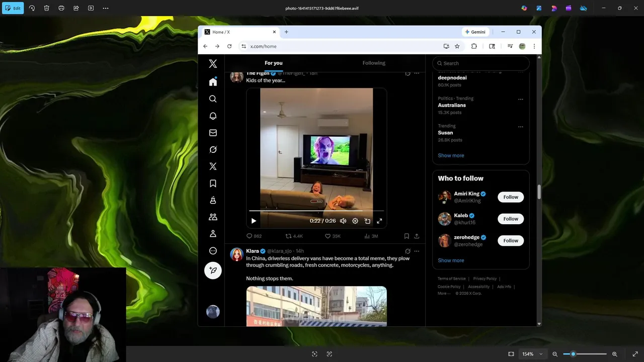Start a slideshow with the play icon
This screenshot has height=362, width=644.
(91, 8)
